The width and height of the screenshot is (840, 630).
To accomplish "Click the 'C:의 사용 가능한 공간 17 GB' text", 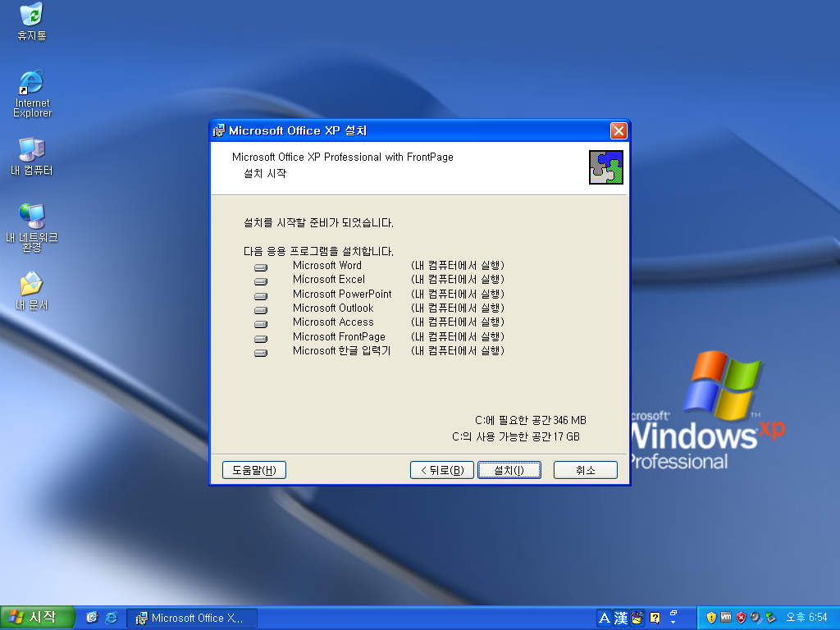I will tap(516, 436).
